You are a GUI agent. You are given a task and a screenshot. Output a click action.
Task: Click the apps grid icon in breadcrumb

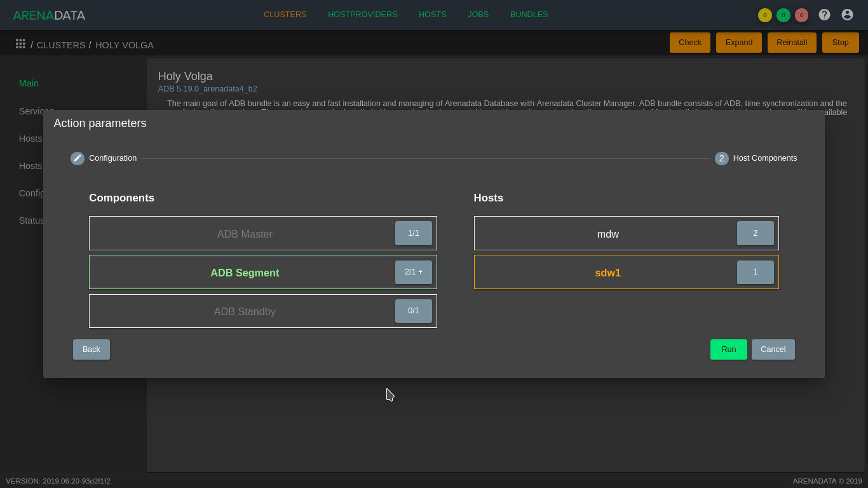[20, 44]
